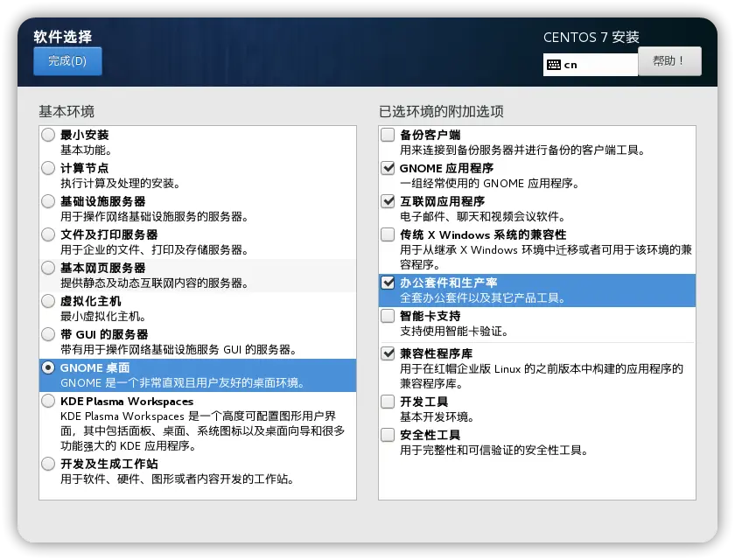Choose 文件及打印服务器 radio button
The image size is (735, 560).
[x=48, y=234]
